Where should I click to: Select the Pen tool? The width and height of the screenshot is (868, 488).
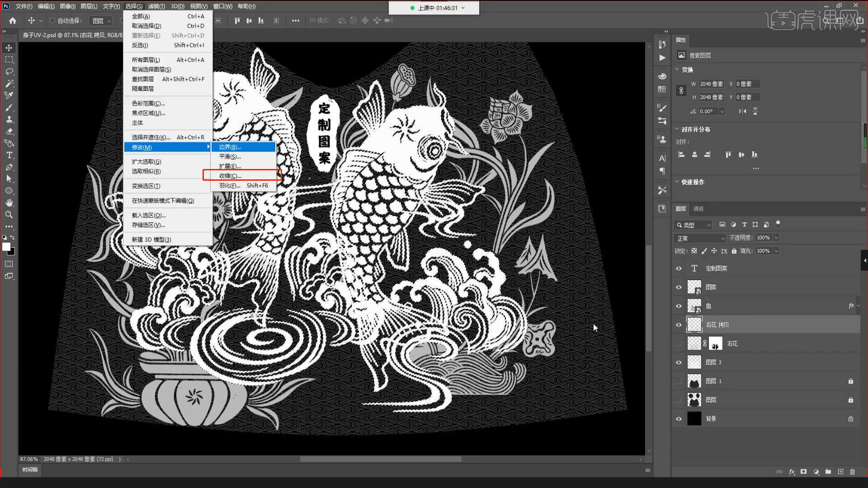pyautogui.click(x=9, y=167)
